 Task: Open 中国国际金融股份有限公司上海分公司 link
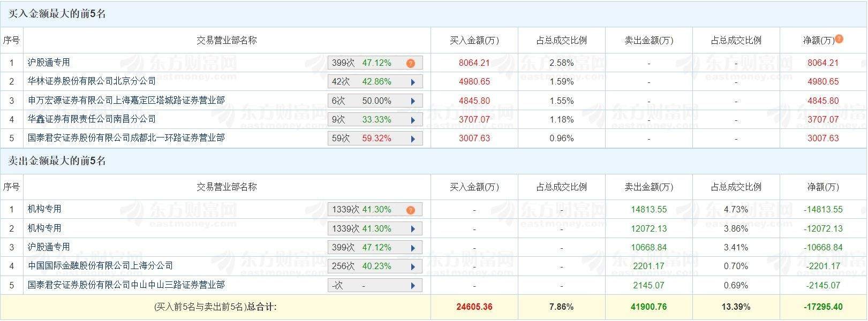pyautogui.click(x=100, y=265)
